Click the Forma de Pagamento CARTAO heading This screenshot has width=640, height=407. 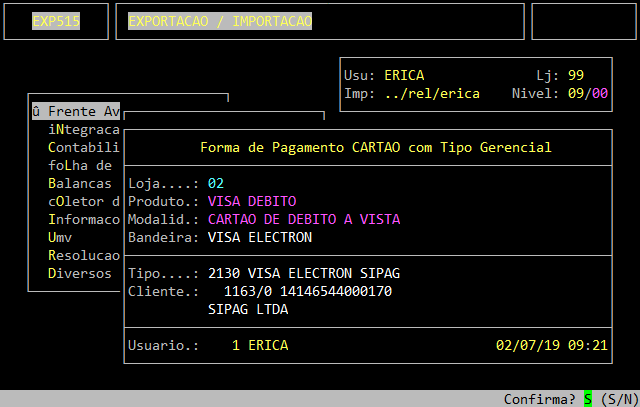click(x=376, y=147)
